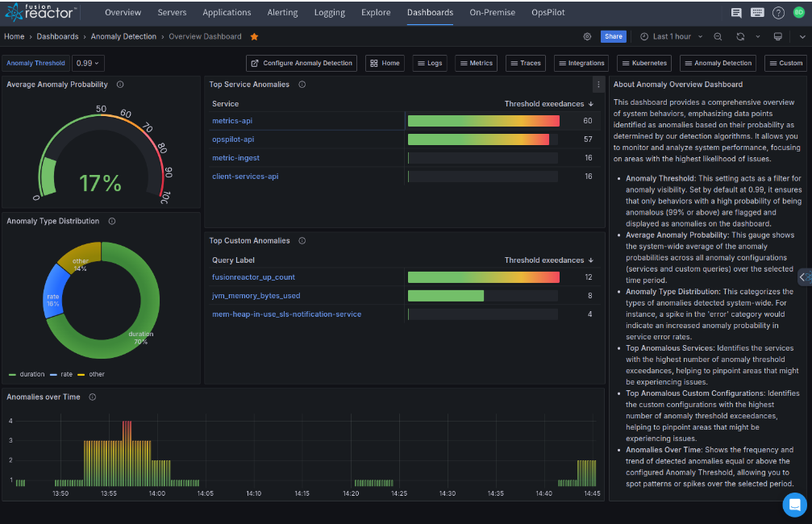The image size is (812, 524).
Task: Open the refresh interval dropdown arrow
Action: tap(757, 36)
